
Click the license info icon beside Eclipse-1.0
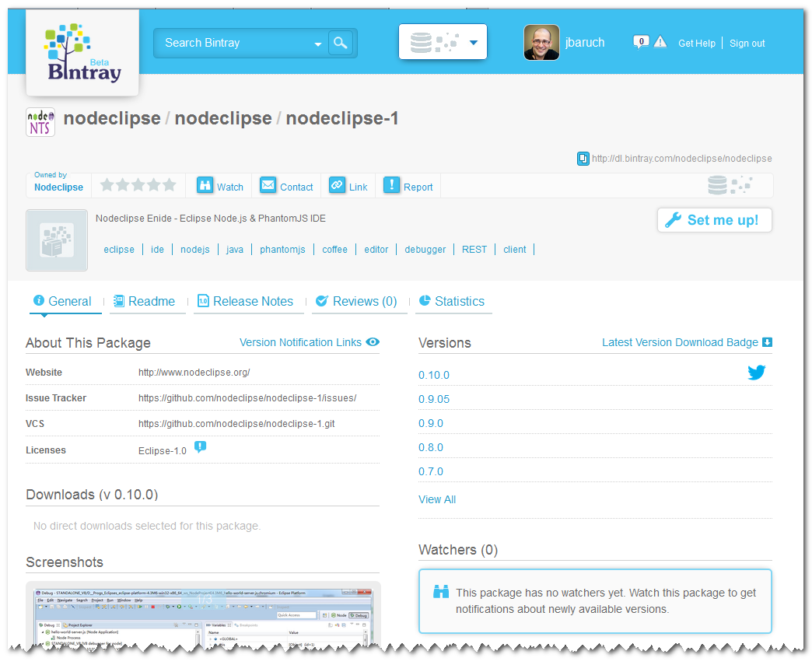point(200,447)
